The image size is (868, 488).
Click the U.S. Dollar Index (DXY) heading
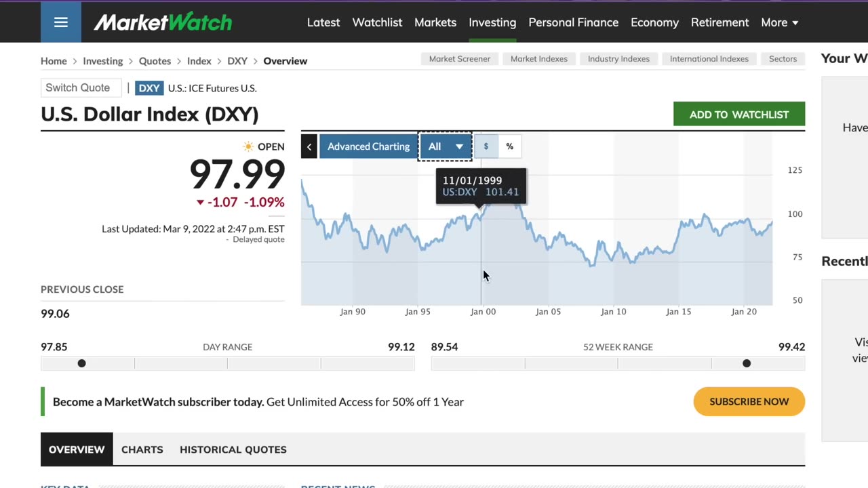(x=150, y=114)
